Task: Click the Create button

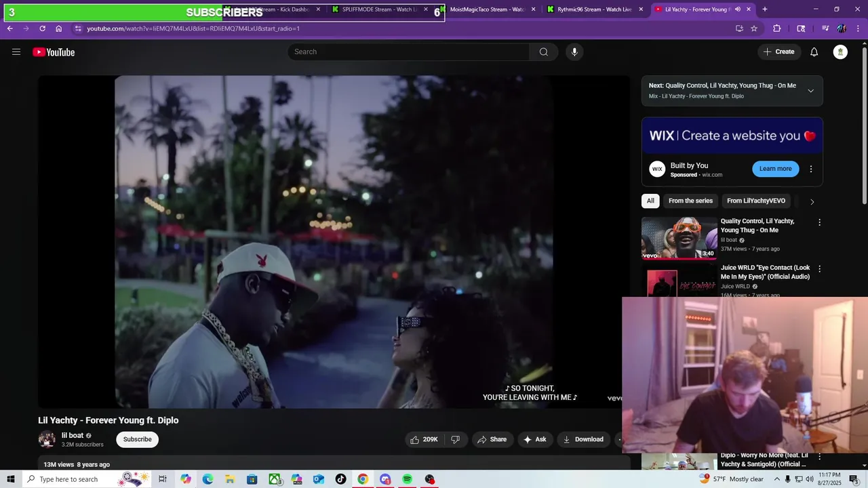Action: [x=778, y=52]
